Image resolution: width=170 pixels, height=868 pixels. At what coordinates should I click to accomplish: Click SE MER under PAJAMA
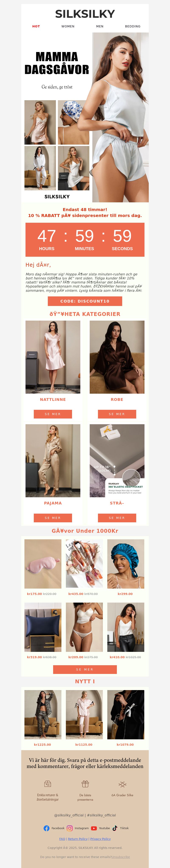click(53, 518)
